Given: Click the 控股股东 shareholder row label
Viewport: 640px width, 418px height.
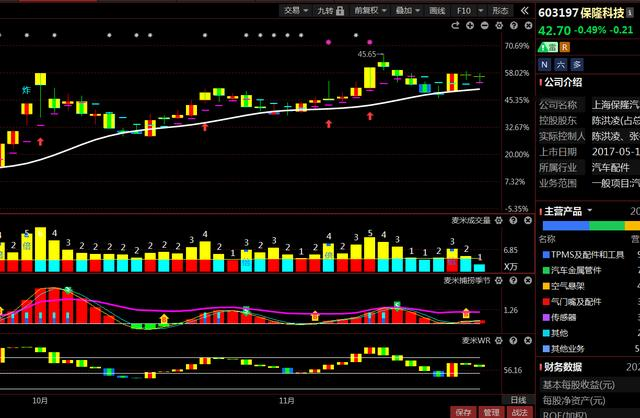Looking at the screenshot, I should click(x=558, y=120).
